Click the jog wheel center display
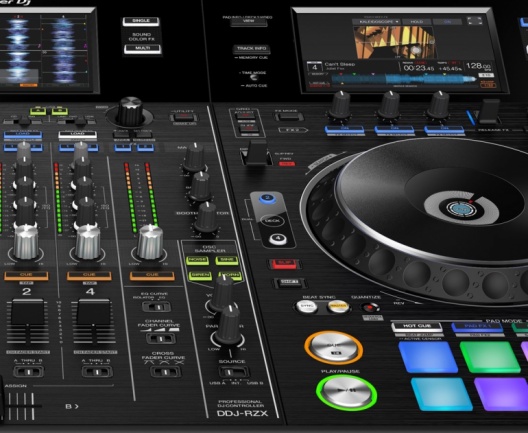The image size is (528, 433). coord(462,208)
